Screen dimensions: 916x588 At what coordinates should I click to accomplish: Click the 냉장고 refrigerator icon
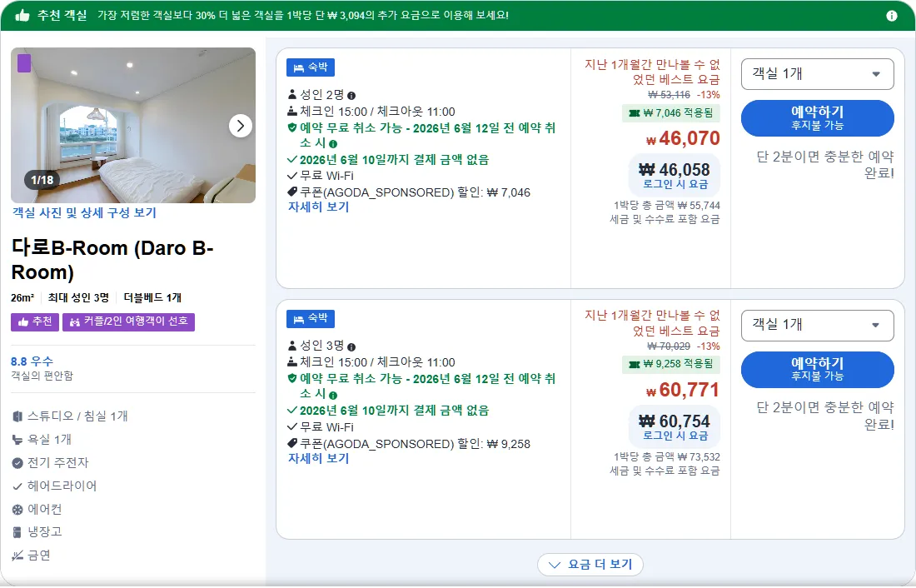pyautogui.click(x=17, y=532)
